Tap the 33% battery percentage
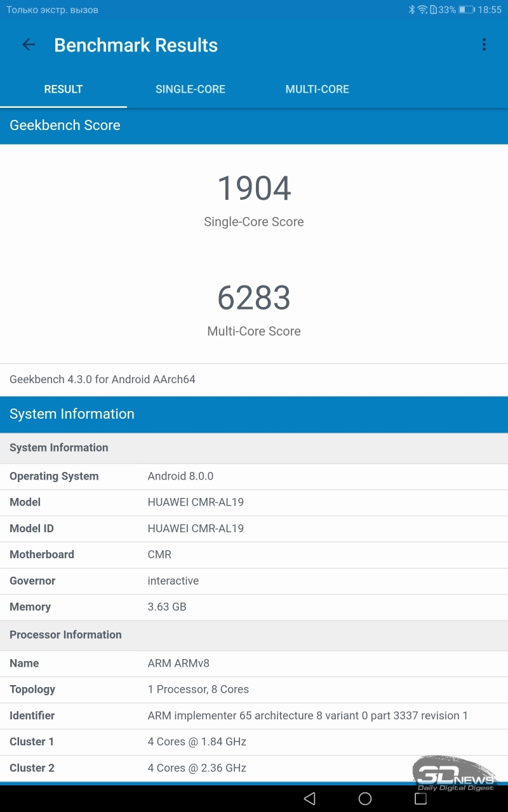The image size is (508, 812). point(447,10)
